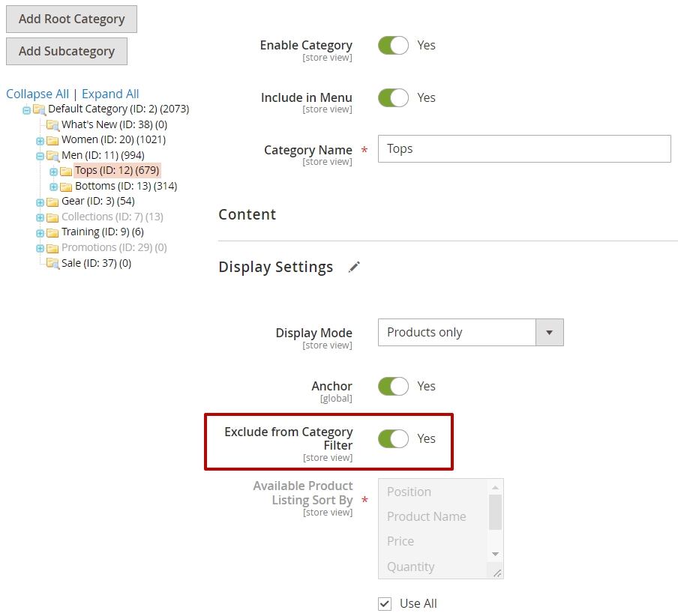This screenshot has width=678, height=616.
Task: Expand the Training category node
Action: (x=40, y=233)
